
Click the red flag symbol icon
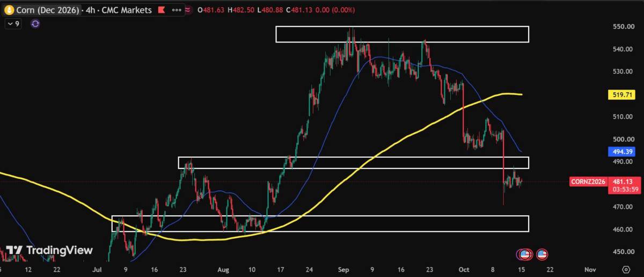(x=162, y=10)
